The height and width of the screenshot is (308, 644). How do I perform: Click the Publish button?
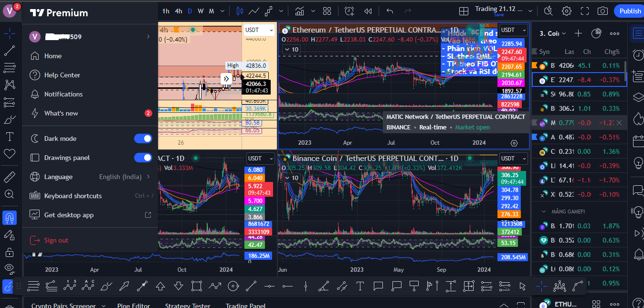click(x=629, y=11)
